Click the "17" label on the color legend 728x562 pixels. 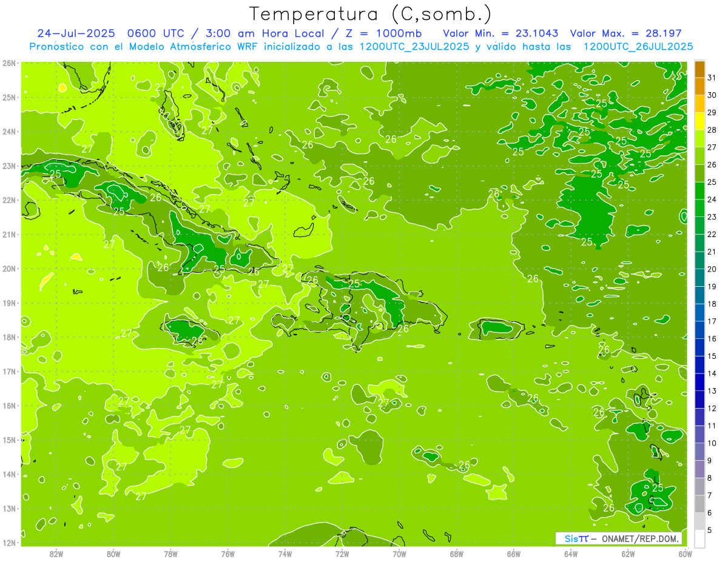[x=712, y=321]
